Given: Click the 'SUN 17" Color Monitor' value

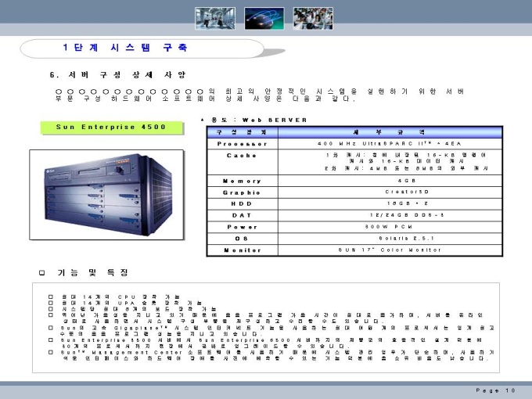Looking at the screenshot, I should tap(390, 250).
